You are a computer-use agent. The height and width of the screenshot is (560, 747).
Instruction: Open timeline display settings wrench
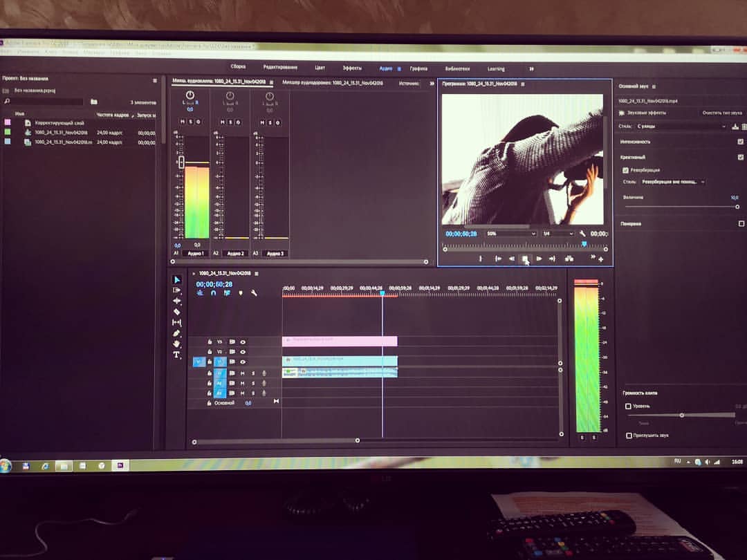[x=254, y=293]
